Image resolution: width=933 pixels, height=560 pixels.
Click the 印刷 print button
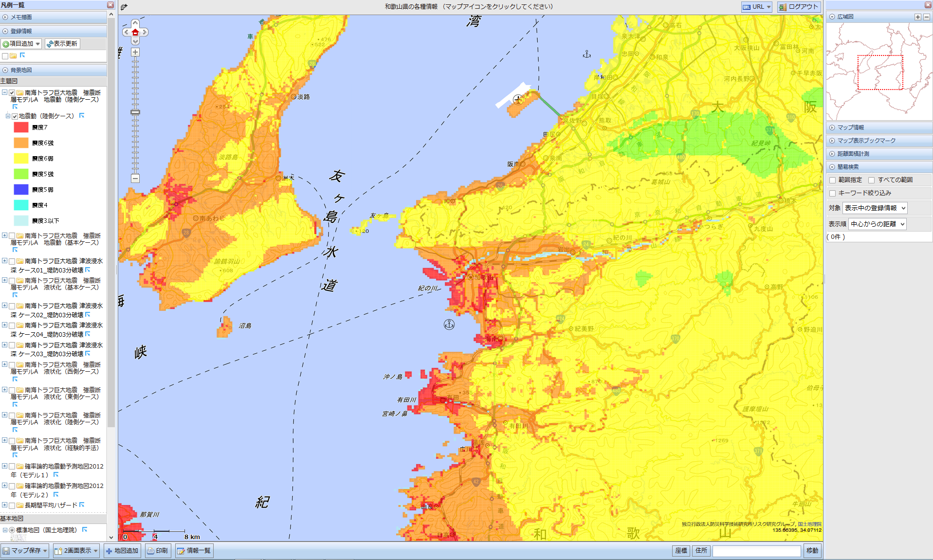(x=158, y=551)
